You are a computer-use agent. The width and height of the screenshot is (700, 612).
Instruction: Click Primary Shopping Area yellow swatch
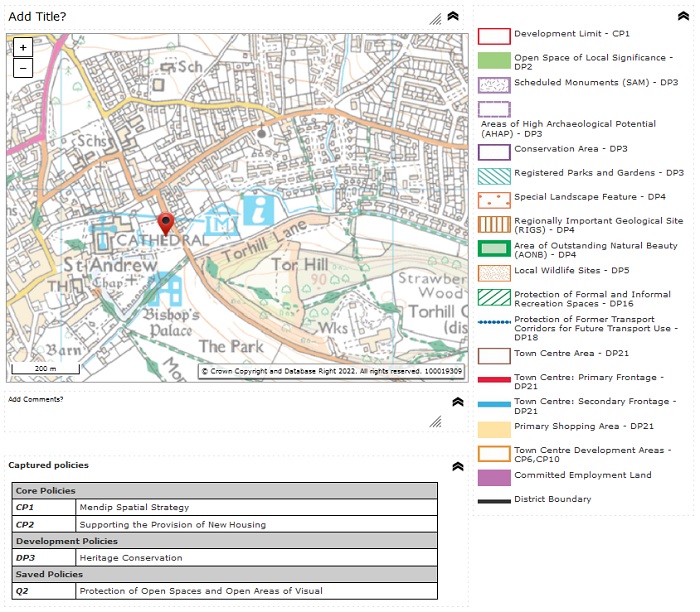[x=494, y=429]
